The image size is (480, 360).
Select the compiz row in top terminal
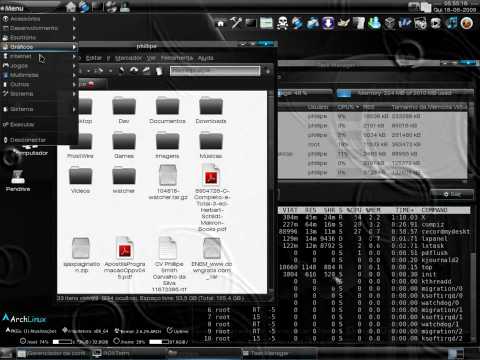(374, 225)
